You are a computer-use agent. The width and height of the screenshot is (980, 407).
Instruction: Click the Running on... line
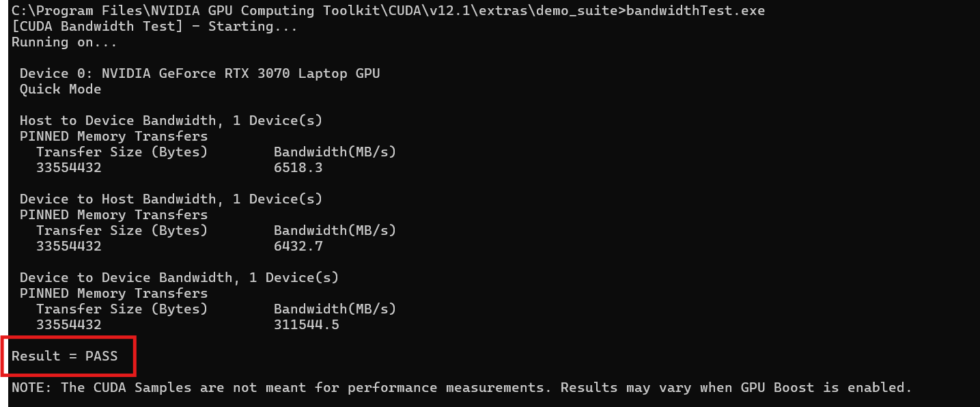(x=65, y=42)
